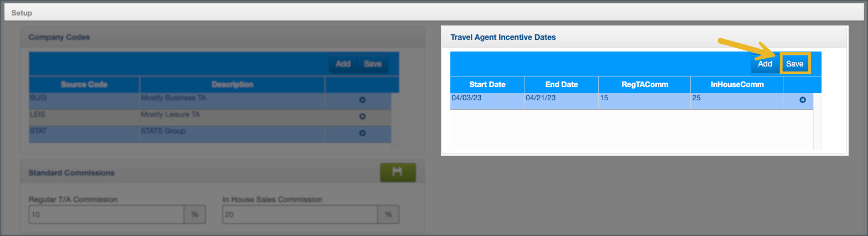
Task: Delete the 04/03/23 incentive date row
Action: click(x=803, y=100)
